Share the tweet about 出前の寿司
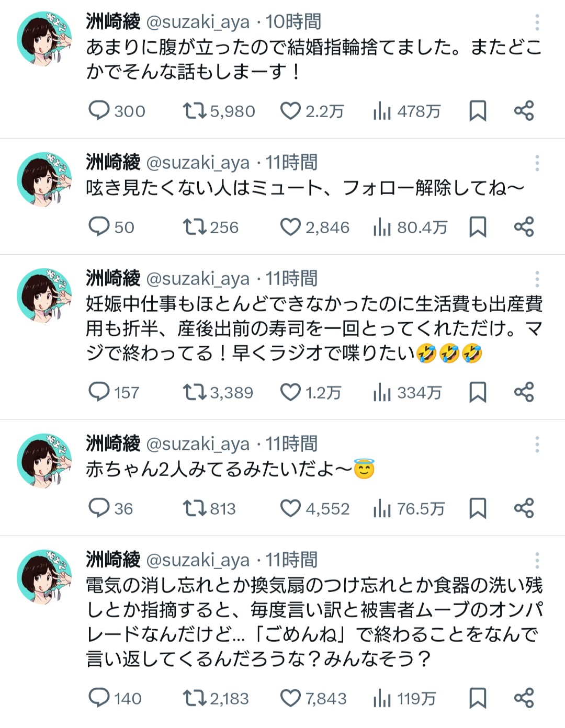565x728 pixels. tap(524, 392)
